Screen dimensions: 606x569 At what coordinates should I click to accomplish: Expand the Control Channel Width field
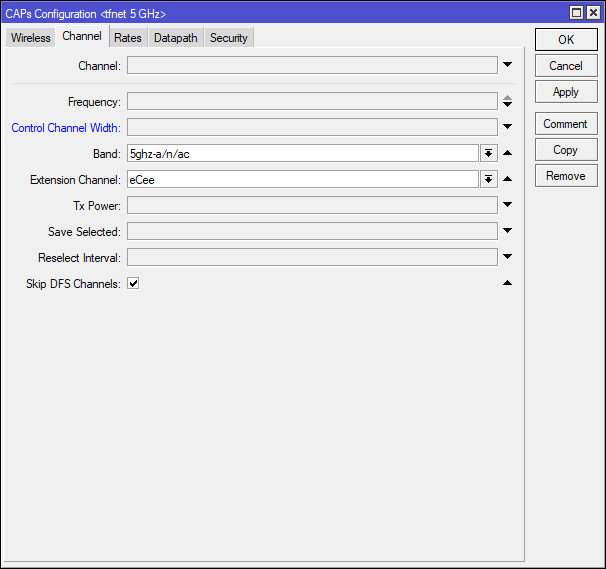507,126
